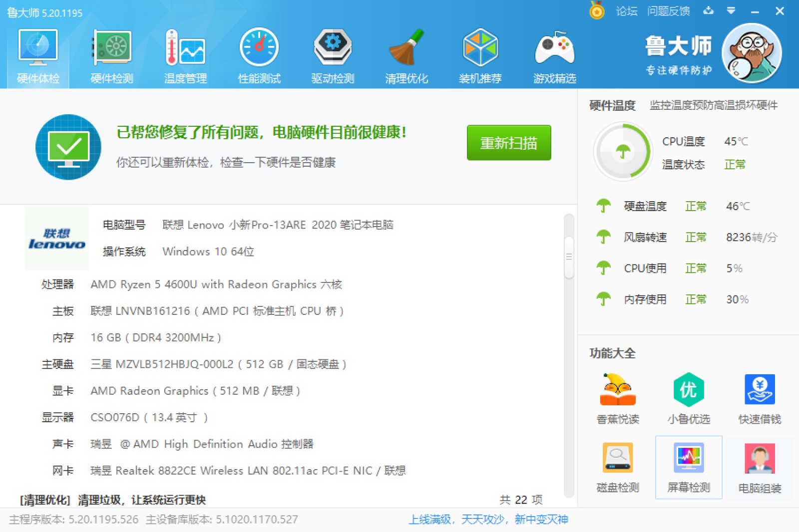Open the 论坛 link
Image resolution: width=799 pixels, height=532 pixels.
click(627, 11)
